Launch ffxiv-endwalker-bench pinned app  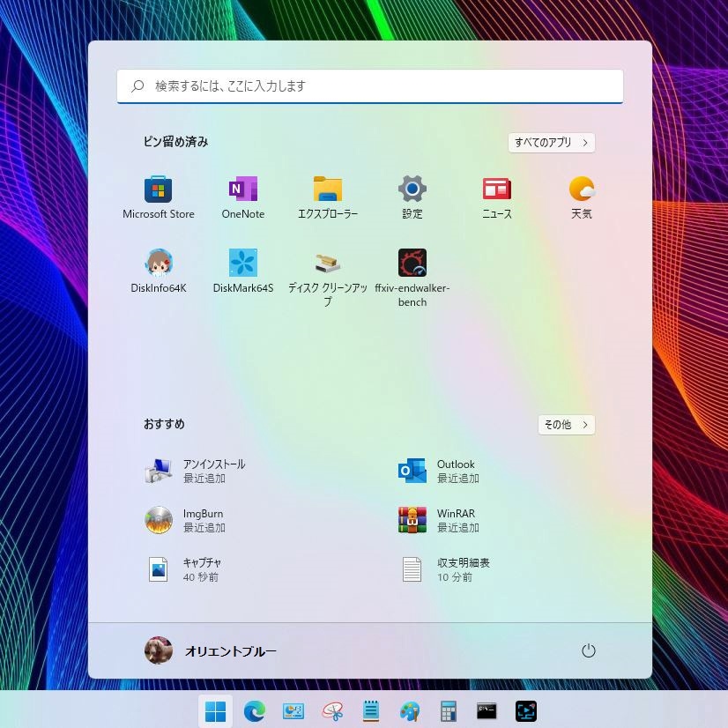pos(412,278)
